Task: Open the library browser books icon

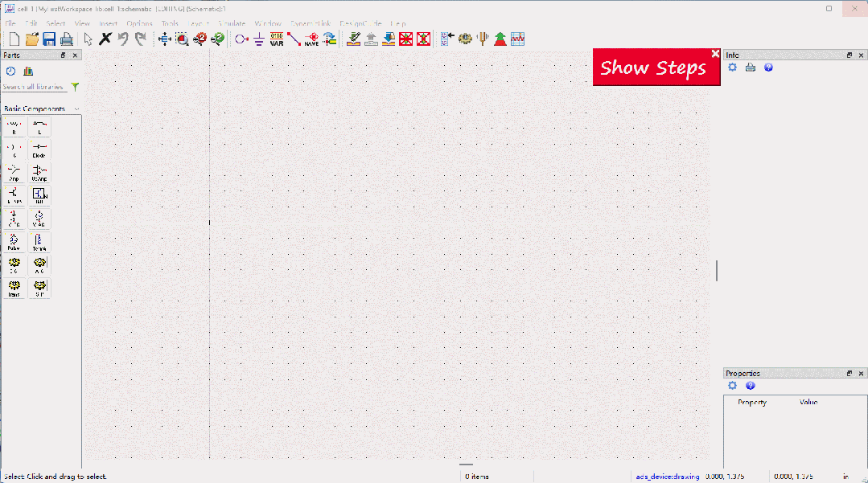Action: pos(28,71)
